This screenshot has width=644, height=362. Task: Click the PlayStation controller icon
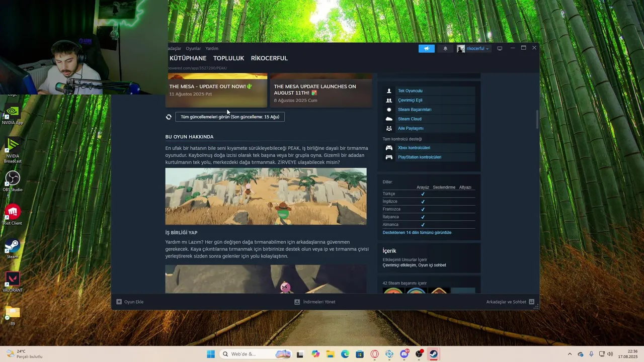click(x=389, y=157)
